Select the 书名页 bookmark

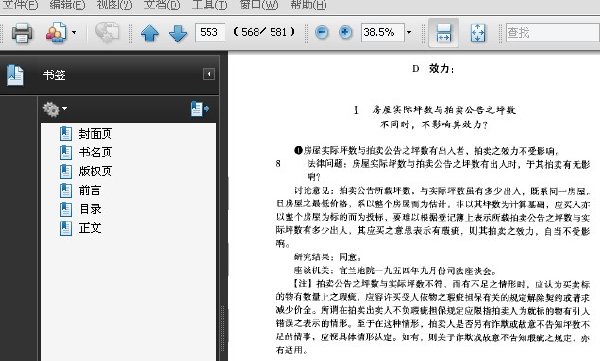pos(95,152)
